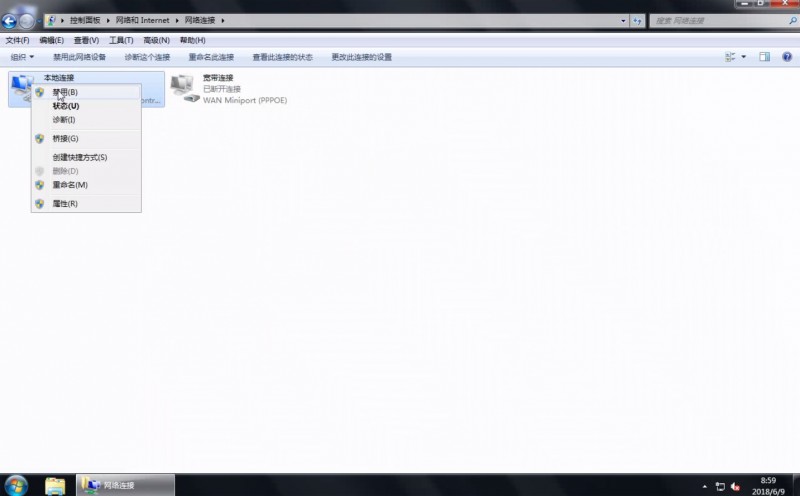The width and height of the screenshot is (800, 496).
Task: Expand address bar history dropdown
Action: 623,21
